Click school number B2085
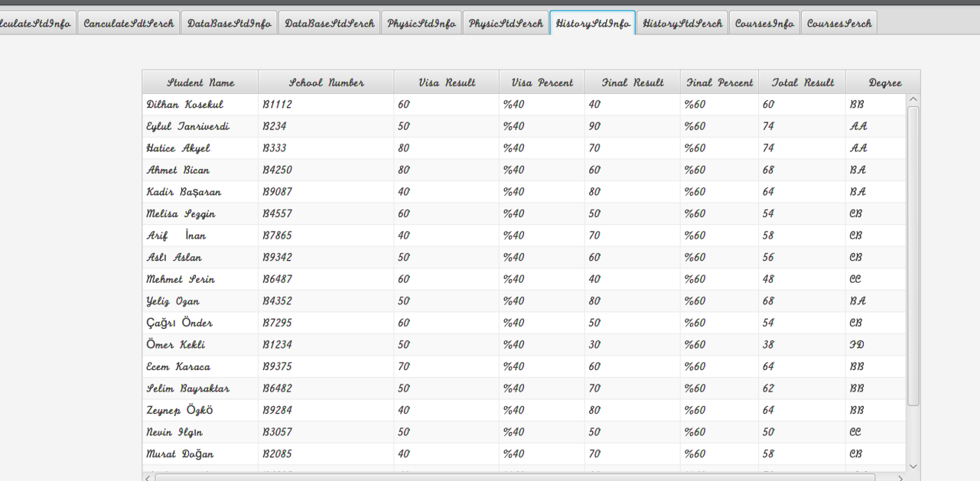This screenshot has width=980, height=481. [x=277, y=454]
